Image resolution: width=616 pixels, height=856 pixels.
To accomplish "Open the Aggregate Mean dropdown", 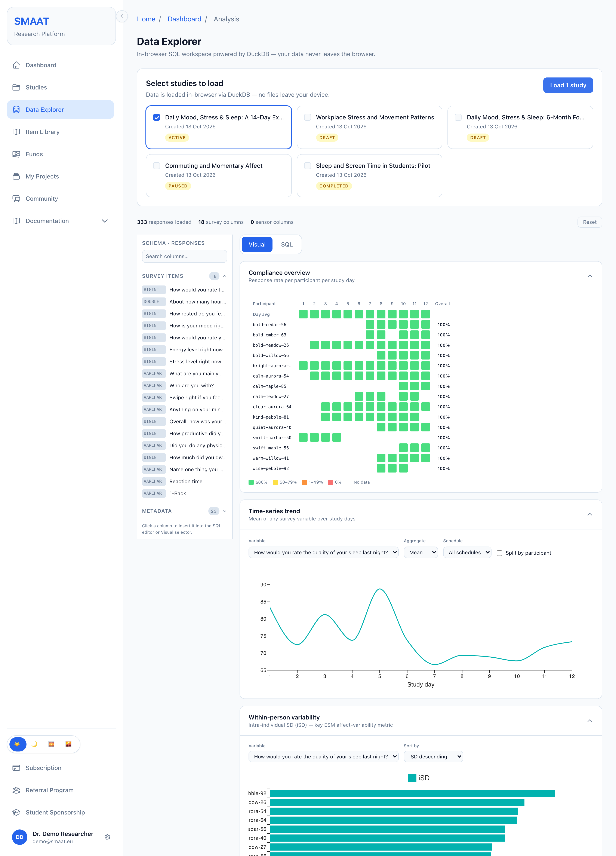I will coord(421,552).
